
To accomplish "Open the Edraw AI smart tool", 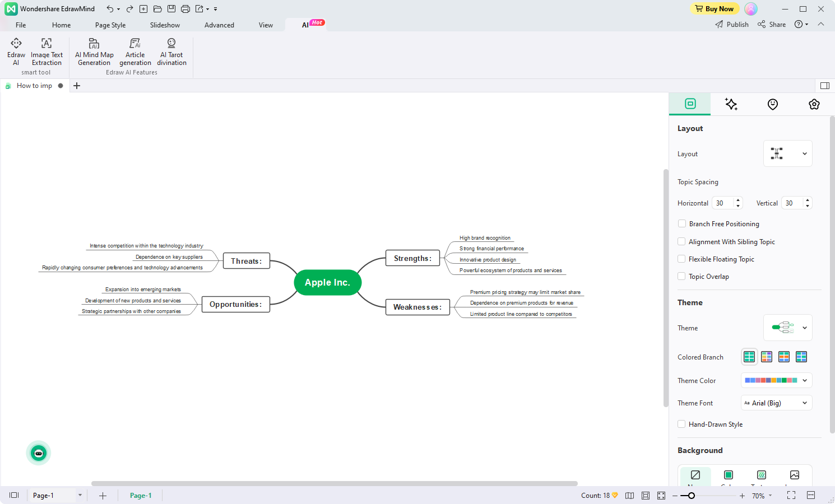I will [x=16, y=52].
